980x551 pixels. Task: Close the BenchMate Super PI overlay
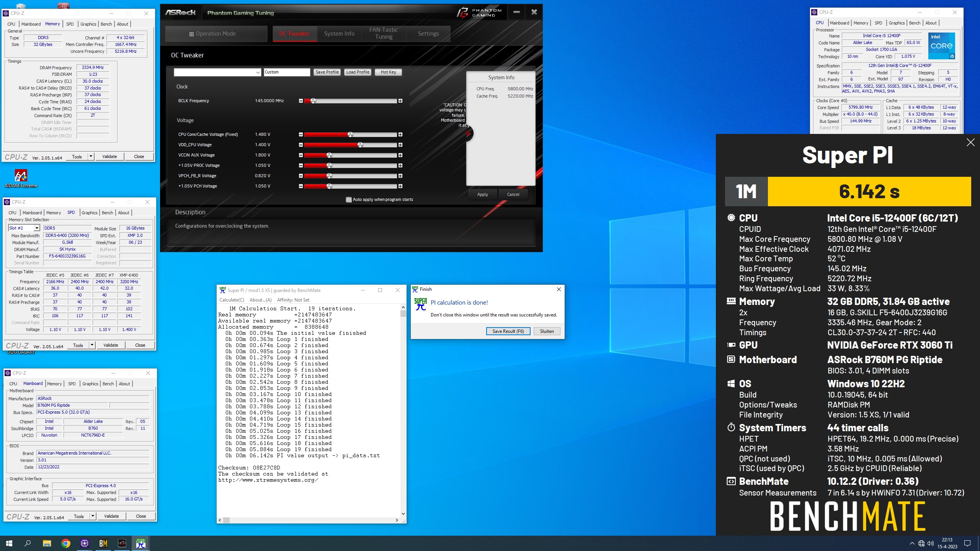[x=970, y=143]
